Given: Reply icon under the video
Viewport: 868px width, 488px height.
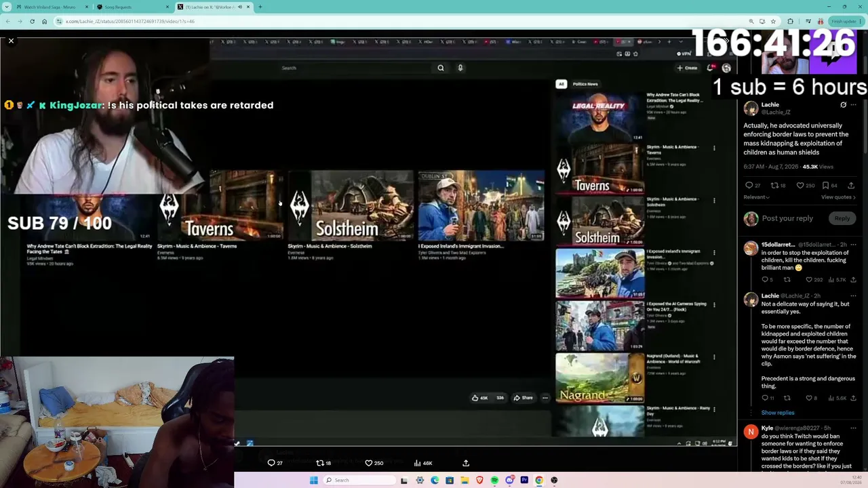Looking at the screenshot, I should 271,463.
